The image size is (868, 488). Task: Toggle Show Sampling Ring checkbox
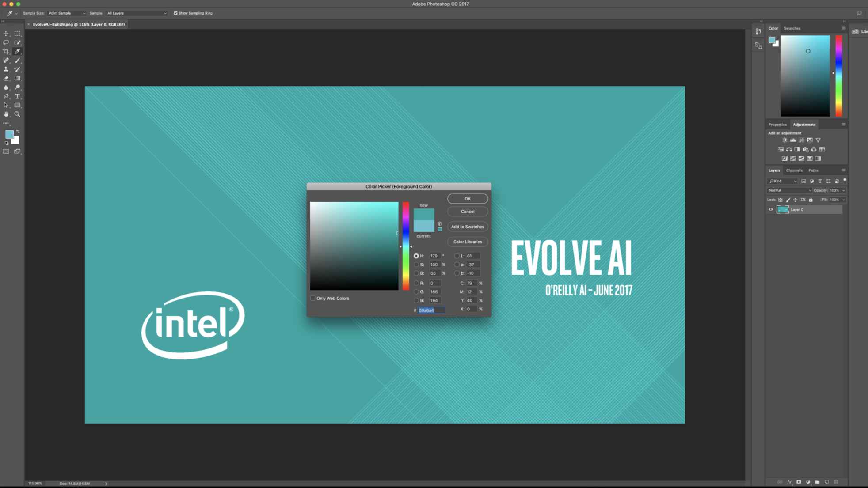[175, 13]
